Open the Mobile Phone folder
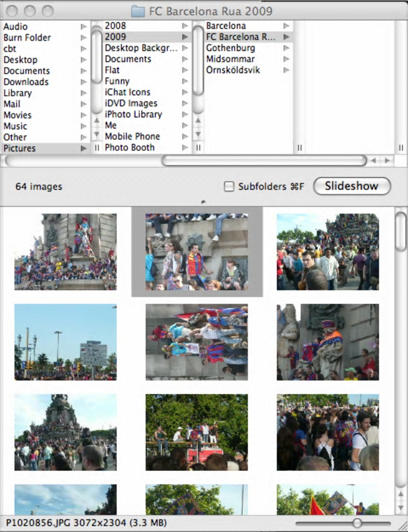408x532 pixels. 132,136
